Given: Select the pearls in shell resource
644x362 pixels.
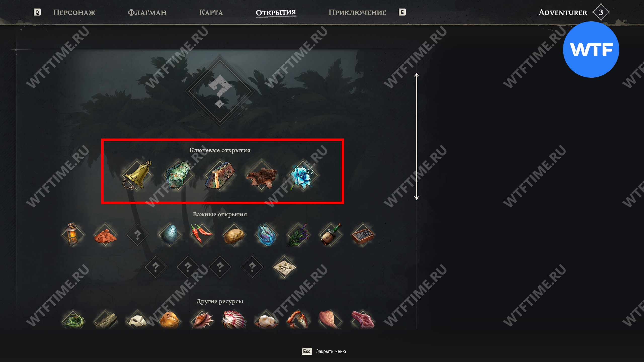Looking at the screenshot, I should (266, 321).
